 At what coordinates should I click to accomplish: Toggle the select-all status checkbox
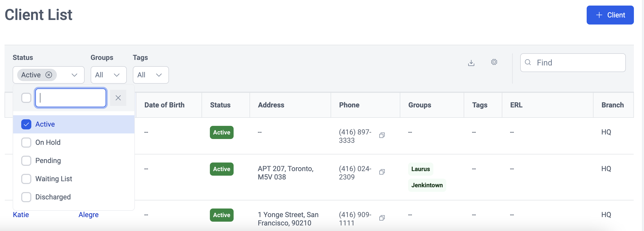pos(26,98)
